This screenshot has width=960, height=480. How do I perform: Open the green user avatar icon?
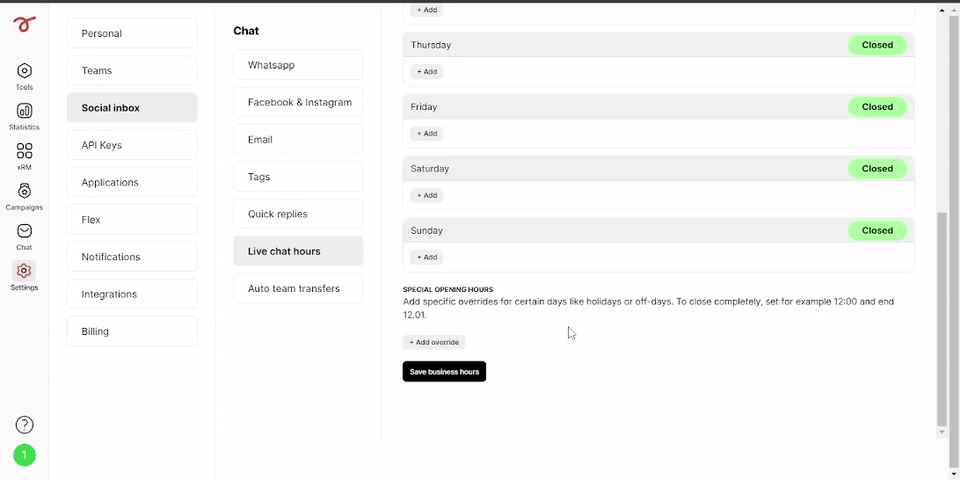coord(24,455)
